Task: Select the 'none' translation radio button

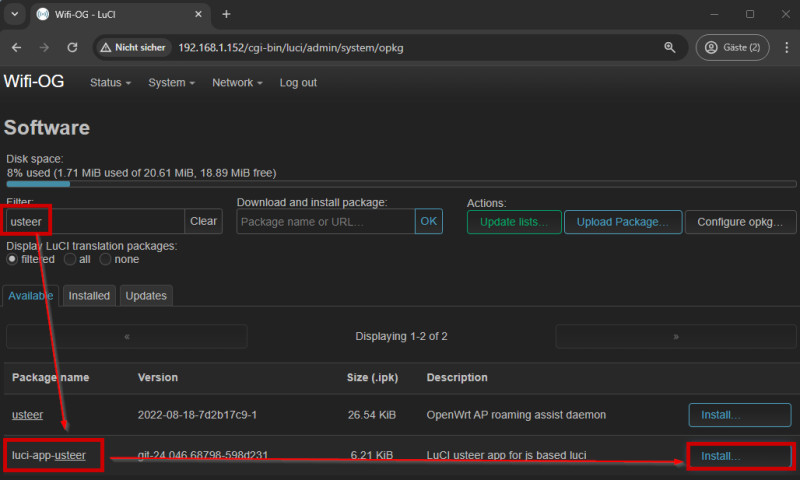Action: click(105, 259)
